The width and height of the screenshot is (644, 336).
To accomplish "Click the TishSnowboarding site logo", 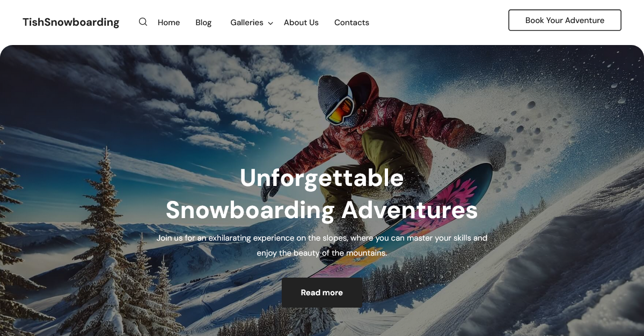I will click(71, 22).
